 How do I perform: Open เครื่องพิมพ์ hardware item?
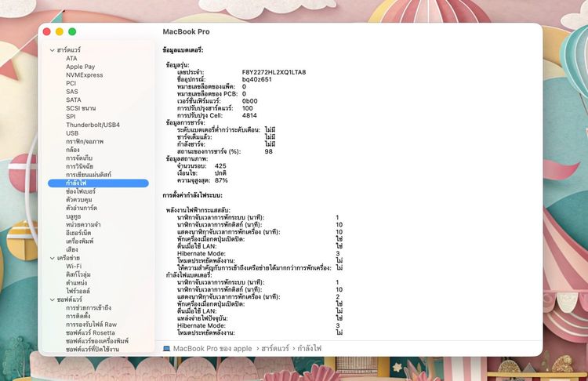(x=79, y=241)
